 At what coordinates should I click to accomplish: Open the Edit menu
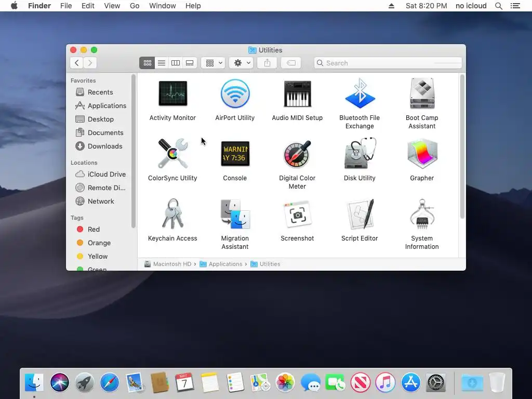pyautogui.click(x=88, y=6)
